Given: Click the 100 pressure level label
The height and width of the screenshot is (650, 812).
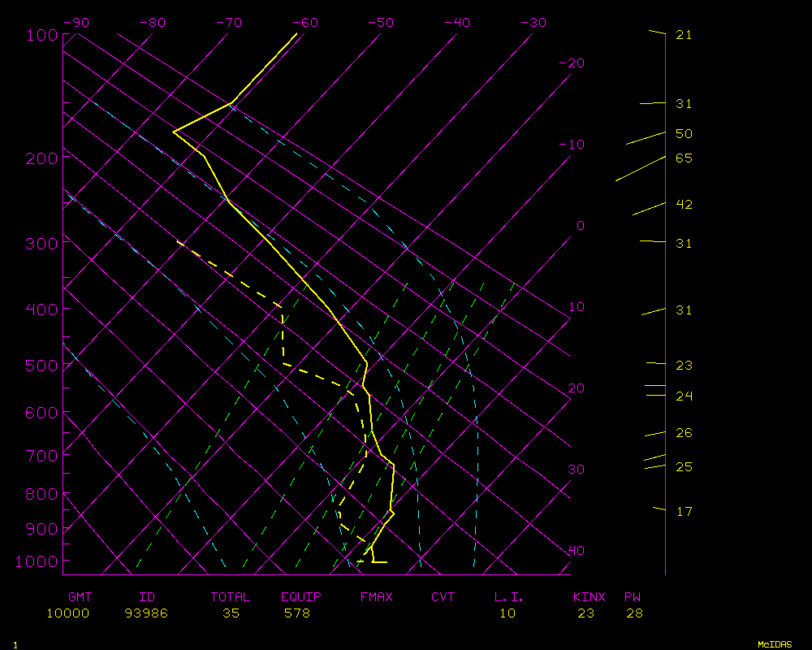Looking at the screenshot, I should click(41, 35).
